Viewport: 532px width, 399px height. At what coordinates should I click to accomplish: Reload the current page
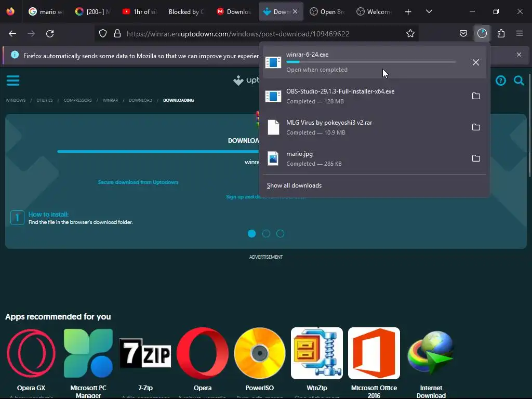[50, 34]
